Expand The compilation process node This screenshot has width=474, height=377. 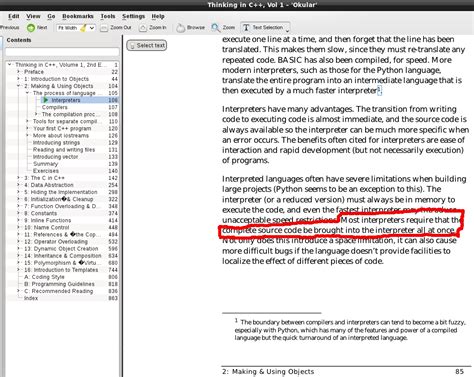pos(36,114)
